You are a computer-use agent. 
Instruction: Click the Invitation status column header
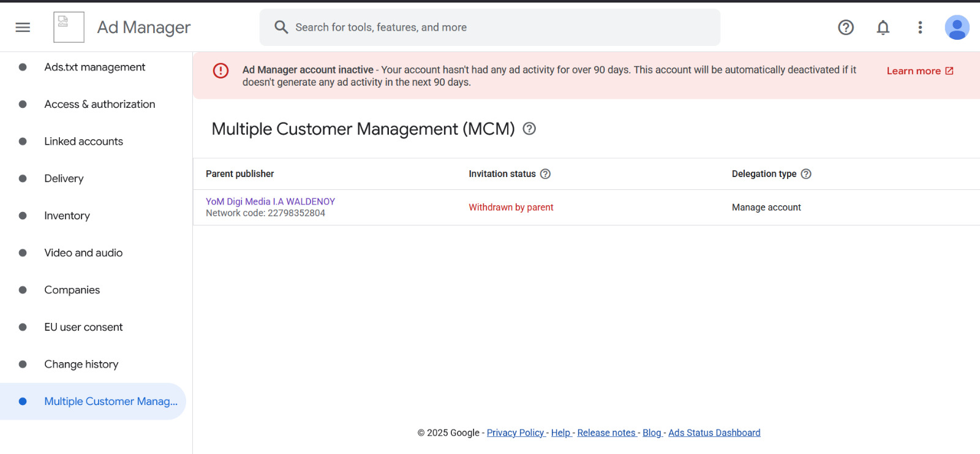pos(502,174)
